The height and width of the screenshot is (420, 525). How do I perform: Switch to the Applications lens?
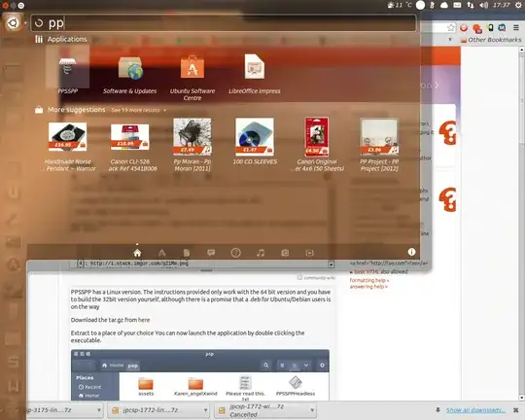(x=162, y=253)
